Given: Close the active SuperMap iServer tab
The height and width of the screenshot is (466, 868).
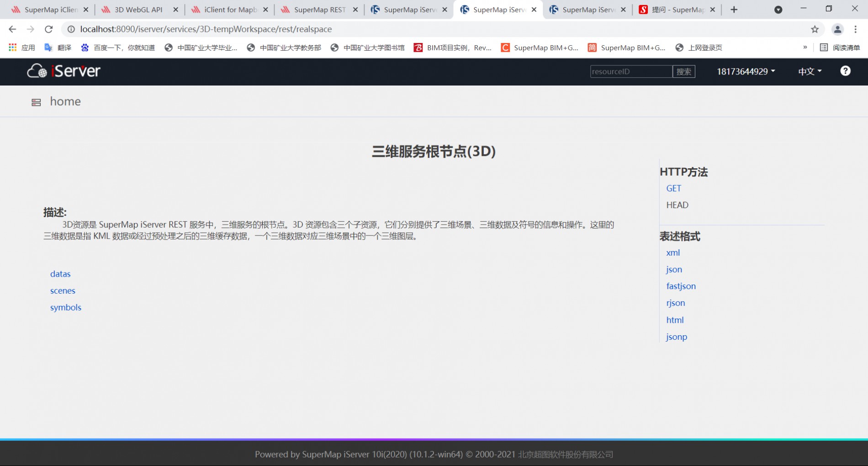Looking at the screenshot, I should point(534,10).
